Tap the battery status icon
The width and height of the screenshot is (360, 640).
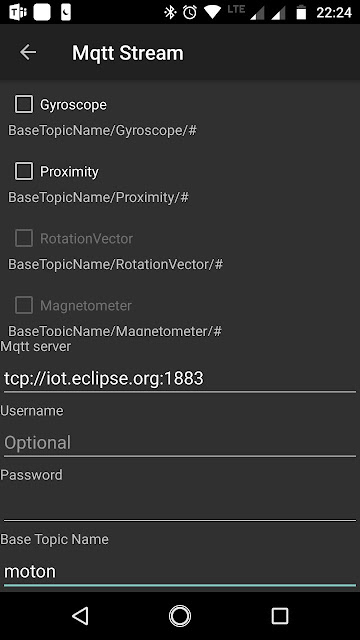(x=301, y=12)
